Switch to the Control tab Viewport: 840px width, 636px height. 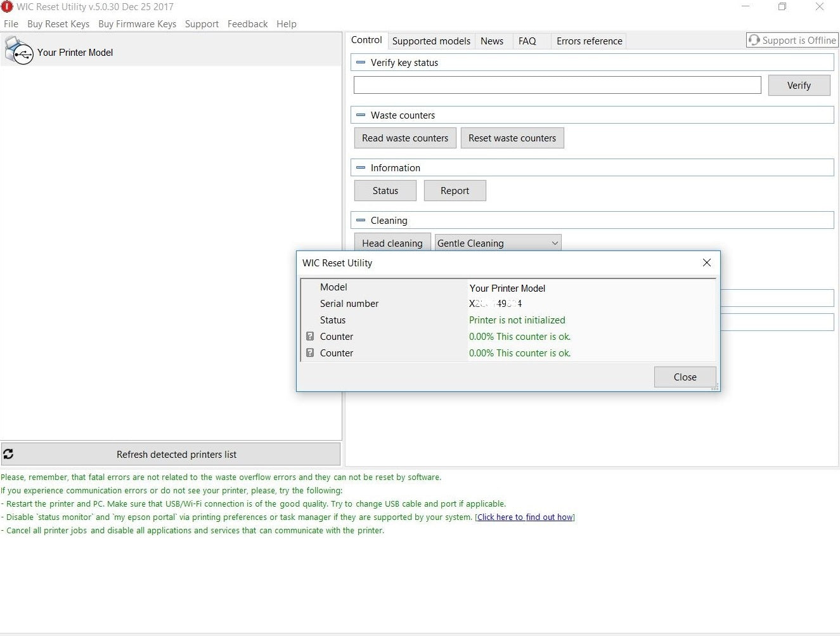point(366,40)
